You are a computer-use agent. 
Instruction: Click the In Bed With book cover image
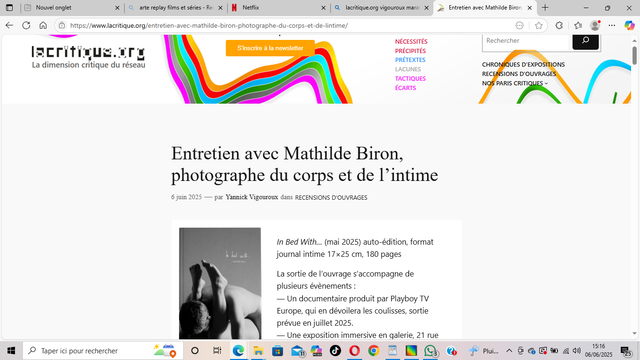pos(220,283)
